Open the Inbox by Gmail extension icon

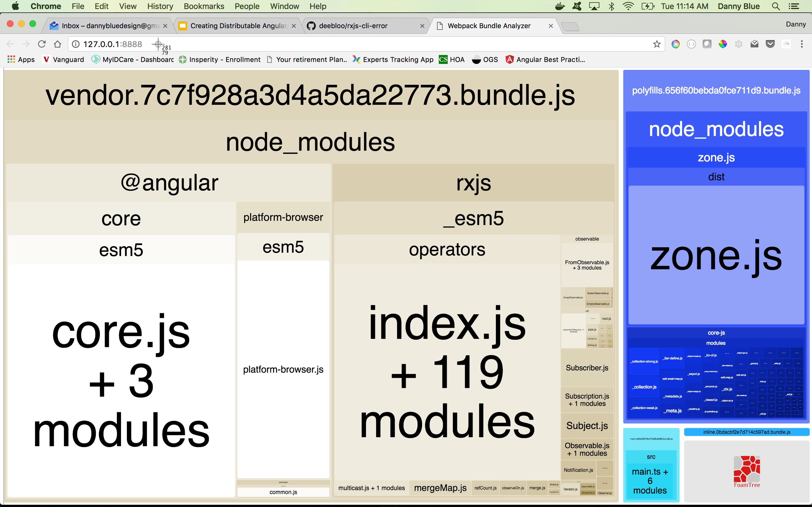pyautogui.click(x=754, y=44)
